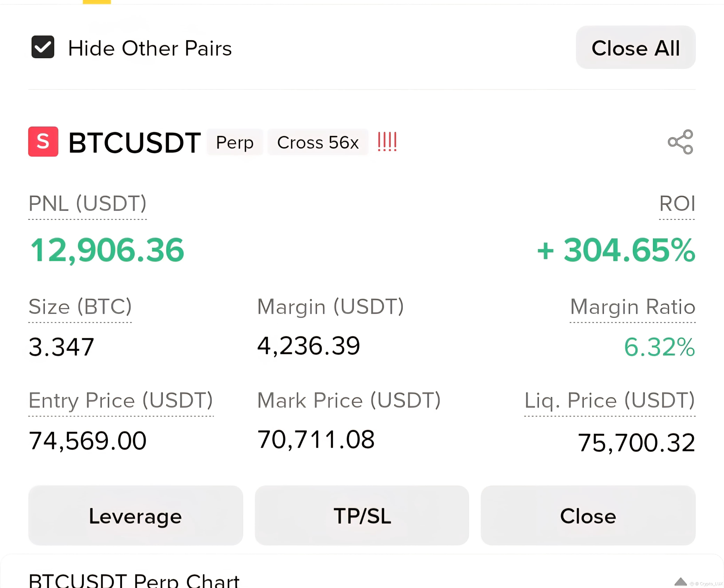The width and height of the screenshot is (724, 588).
Task: Click the Close All button
Action: 636,47
